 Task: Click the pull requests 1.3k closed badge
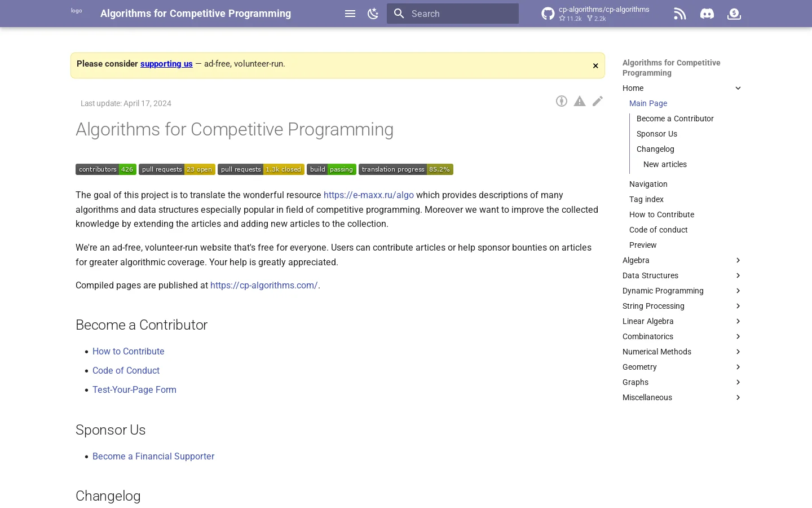261,169
